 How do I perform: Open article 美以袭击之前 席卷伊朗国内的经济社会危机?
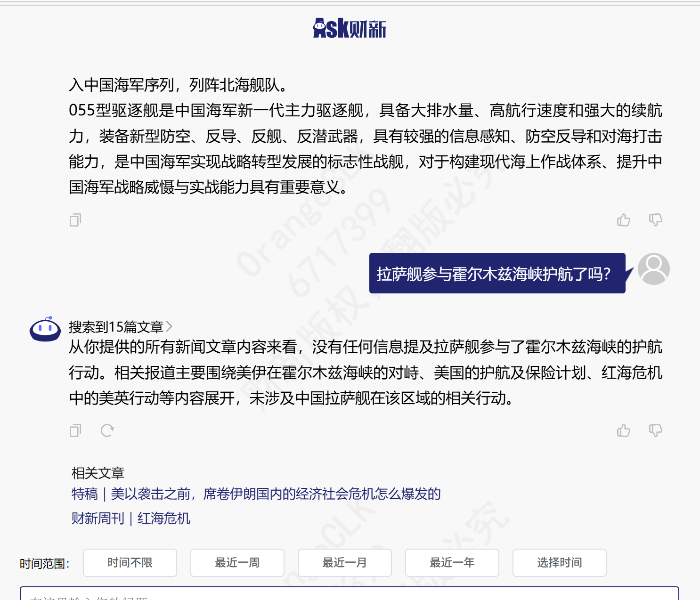(x=256, y=494)
